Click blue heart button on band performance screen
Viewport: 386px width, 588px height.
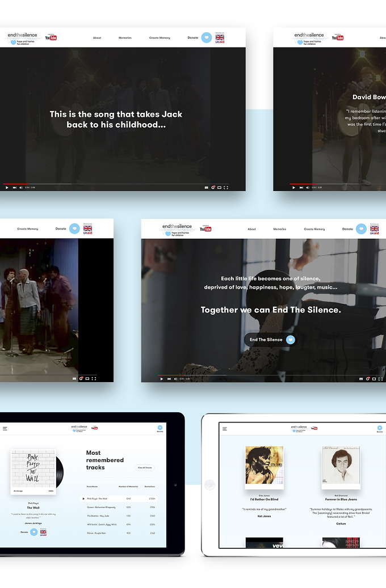tap(74, 229)
